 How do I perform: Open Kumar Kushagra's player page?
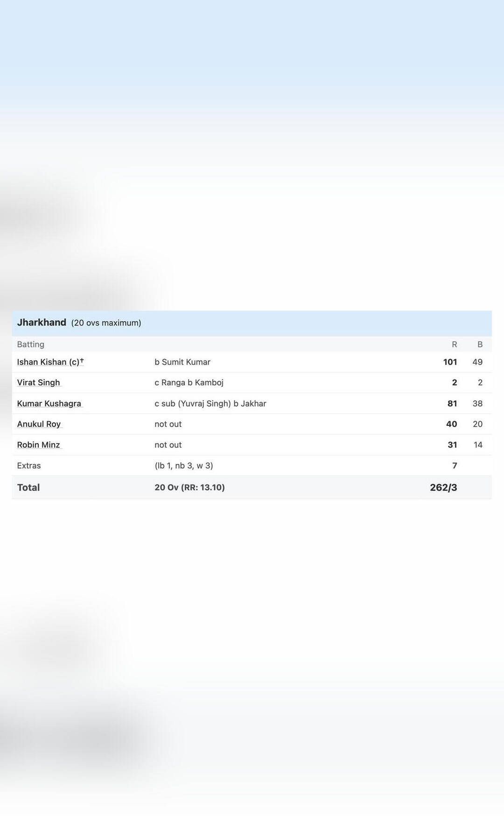tap(49, 403)
